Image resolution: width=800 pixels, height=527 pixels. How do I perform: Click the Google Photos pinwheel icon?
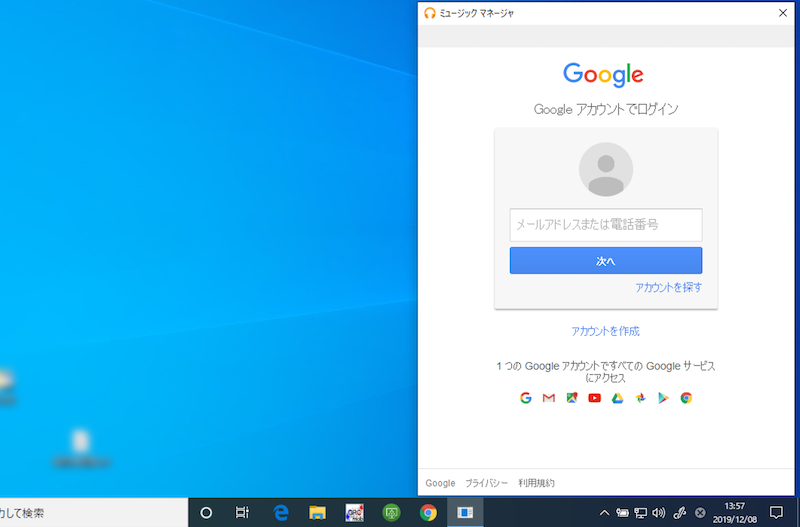pyautogui.click(x=641, y=398)
